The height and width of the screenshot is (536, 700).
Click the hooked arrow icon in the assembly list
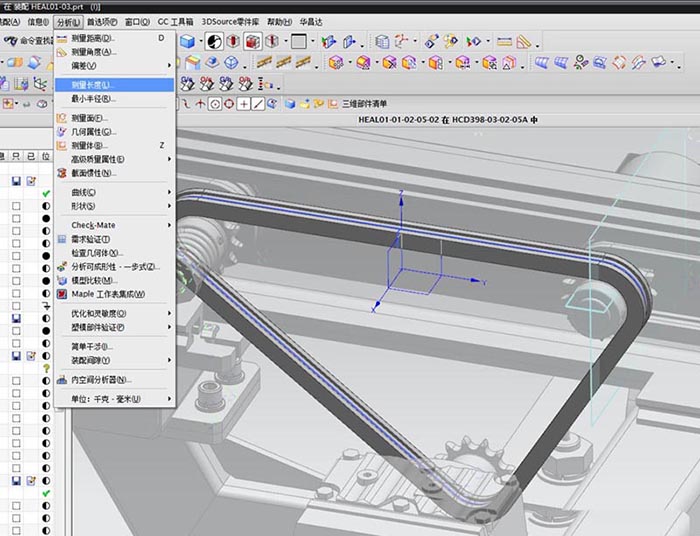(x=46, y=306)
